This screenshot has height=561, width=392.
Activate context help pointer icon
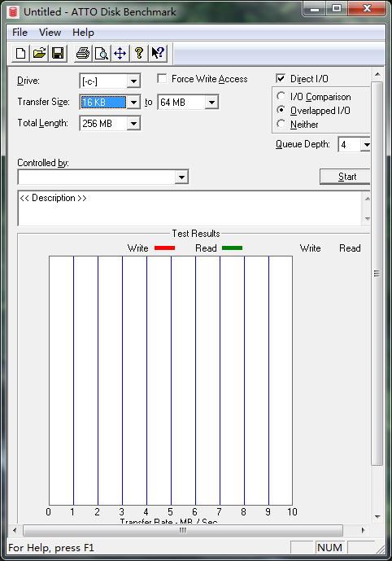coord(158,53)
